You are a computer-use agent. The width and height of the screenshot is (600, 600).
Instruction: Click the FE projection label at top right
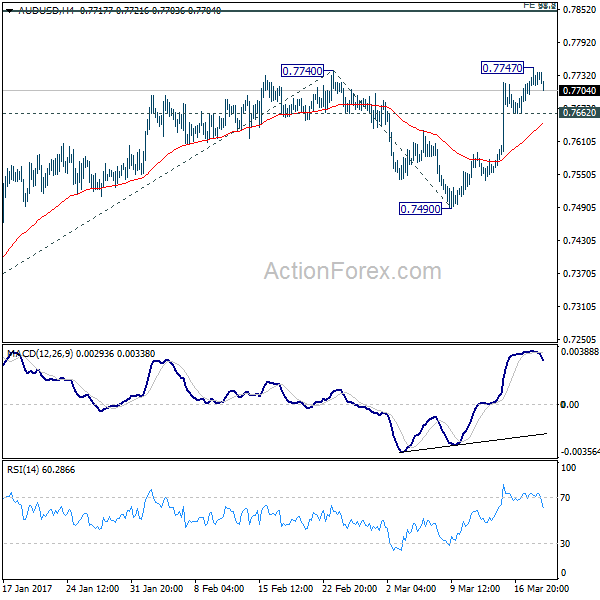540,5
